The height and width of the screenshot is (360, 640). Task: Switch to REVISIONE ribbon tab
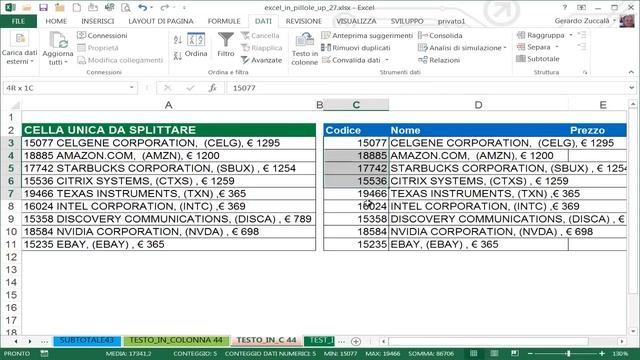(304, 21)
